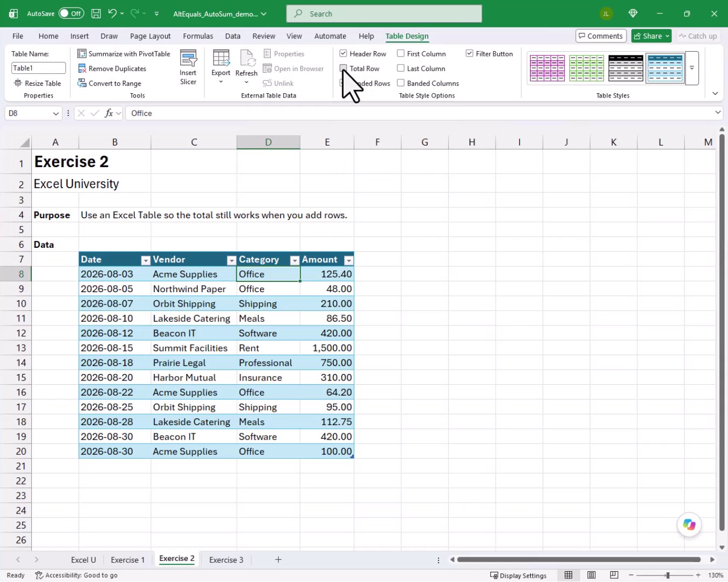Image resolution: width=728 pixels, height=582 pixels.
Task: Open the Category filter dropdown
Action: [294, 260]
